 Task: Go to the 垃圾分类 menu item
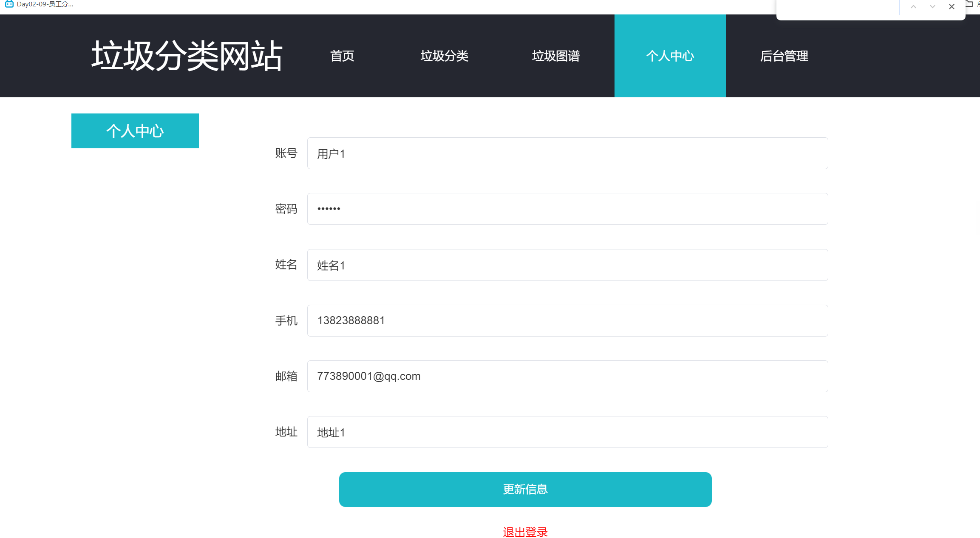[444, 56]
